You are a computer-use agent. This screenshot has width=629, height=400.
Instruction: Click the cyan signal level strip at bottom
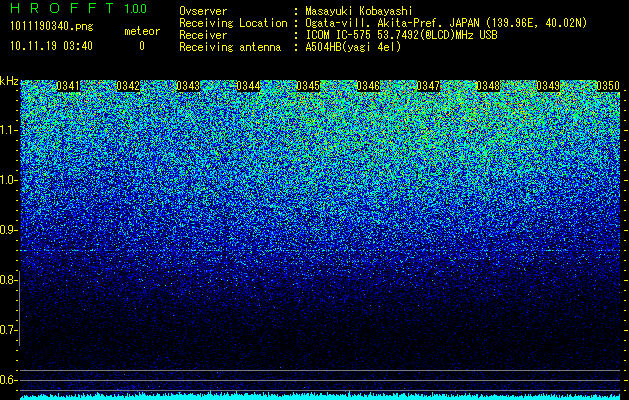point(320,397)
